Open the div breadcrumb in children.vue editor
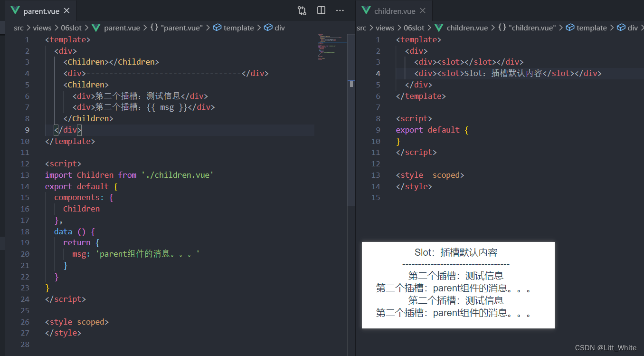 627,28
